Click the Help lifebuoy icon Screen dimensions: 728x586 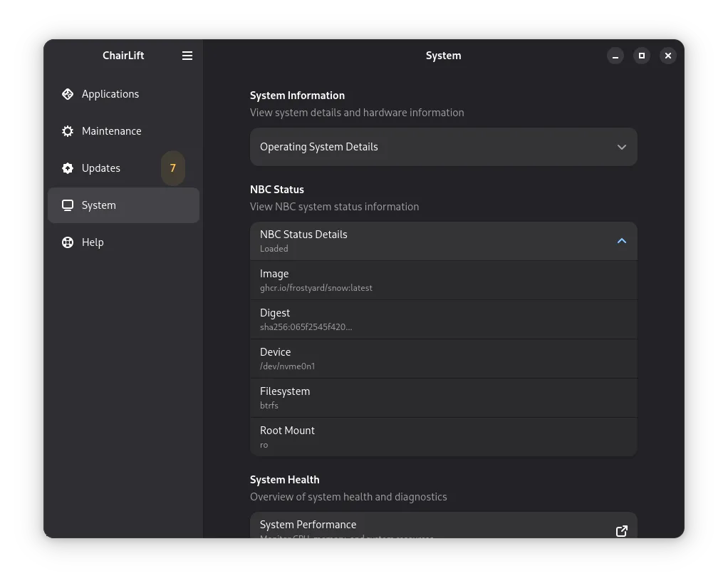[x=68, y=242]
